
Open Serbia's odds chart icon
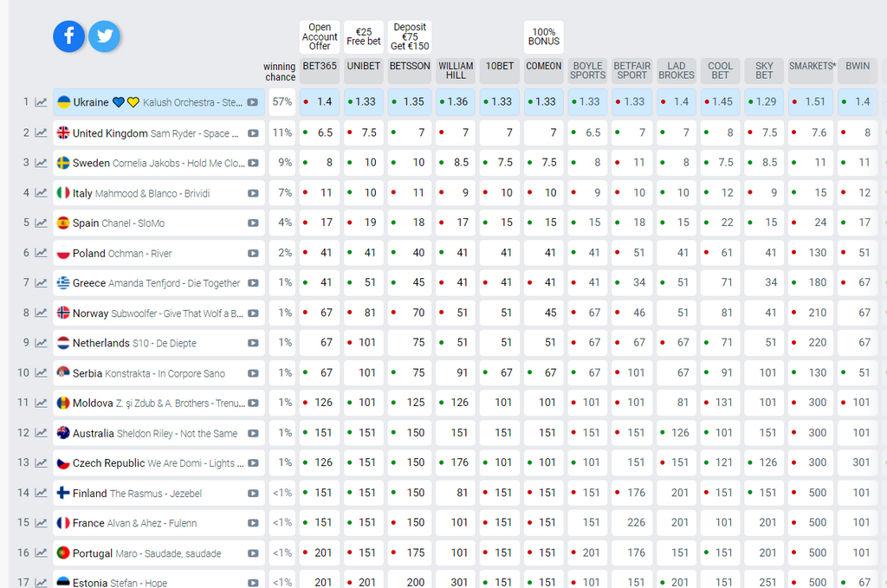[x=41, y=372]
